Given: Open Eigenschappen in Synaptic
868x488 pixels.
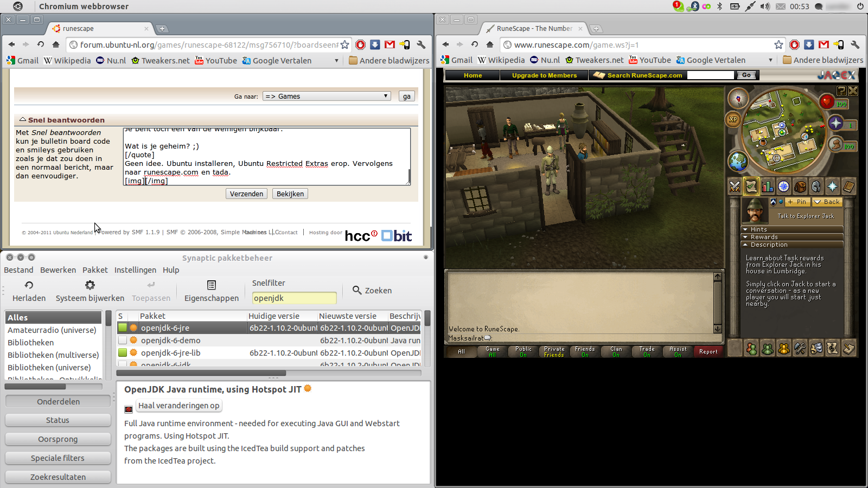Looking at the screenshot, I should coord(212,291).
